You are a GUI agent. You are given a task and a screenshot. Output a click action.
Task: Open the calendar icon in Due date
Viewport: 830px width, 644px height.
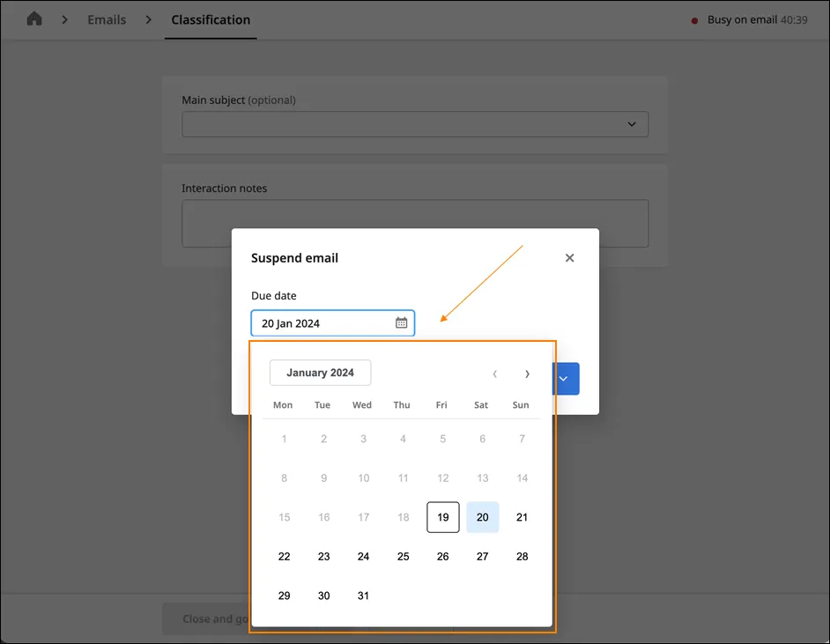click(x=401, y=322)
